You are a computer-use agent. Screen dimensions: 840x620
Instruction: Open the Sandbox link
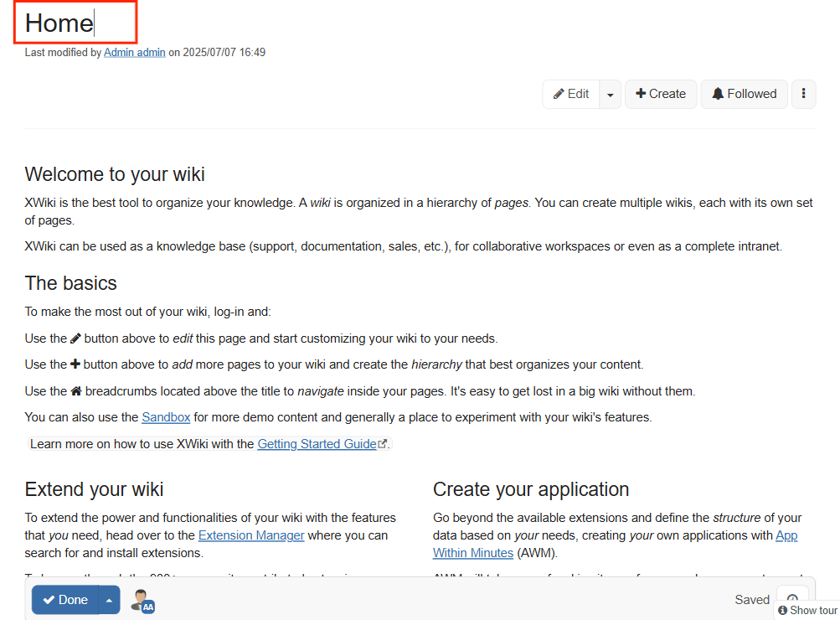(166, 417)
